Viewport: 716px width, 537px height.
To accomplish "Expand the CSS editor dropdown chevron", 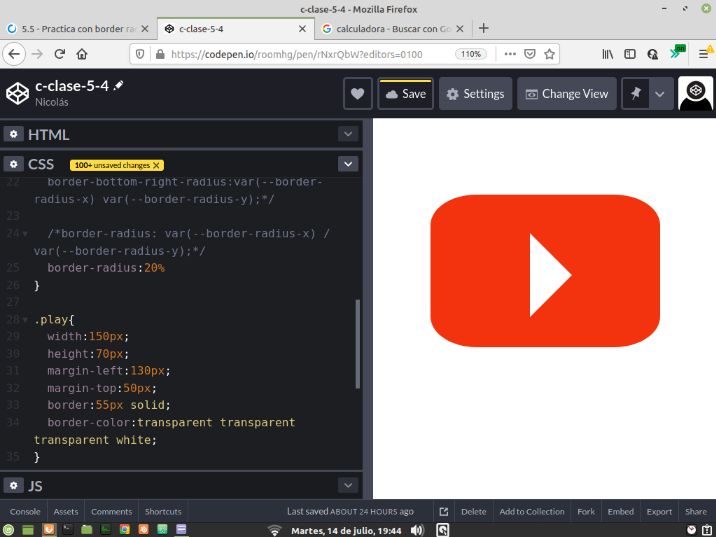I will tap(348, 164).
